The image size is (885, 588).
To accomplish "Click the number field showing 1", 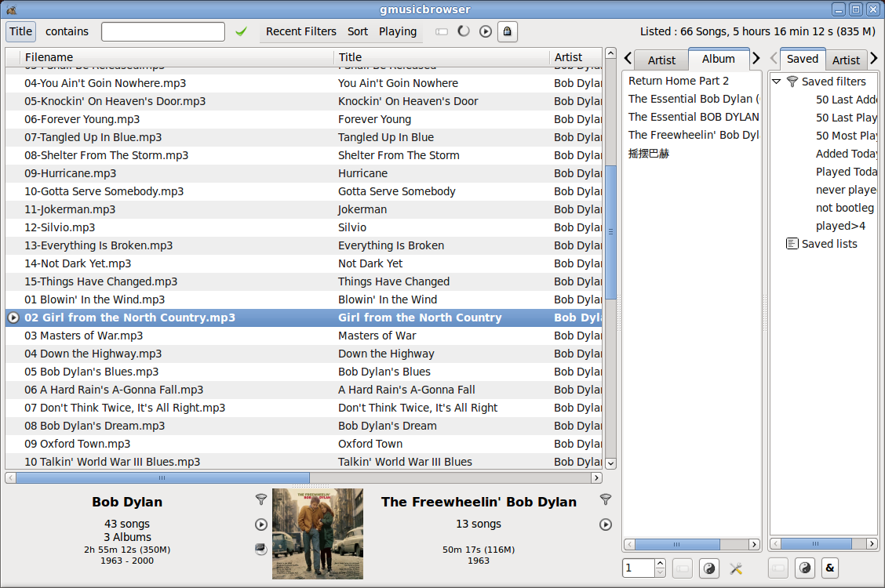I will pos(639,568).
